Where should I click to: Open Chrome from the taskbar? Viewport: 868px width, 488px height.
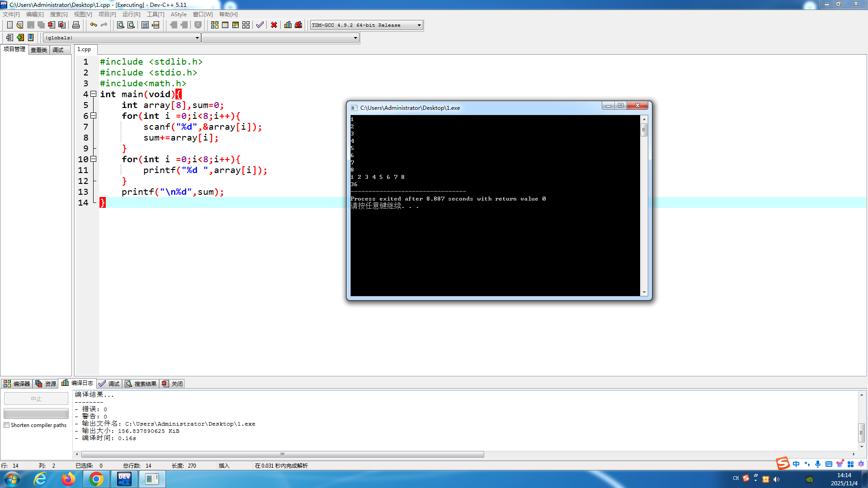(x=96, y=479)
